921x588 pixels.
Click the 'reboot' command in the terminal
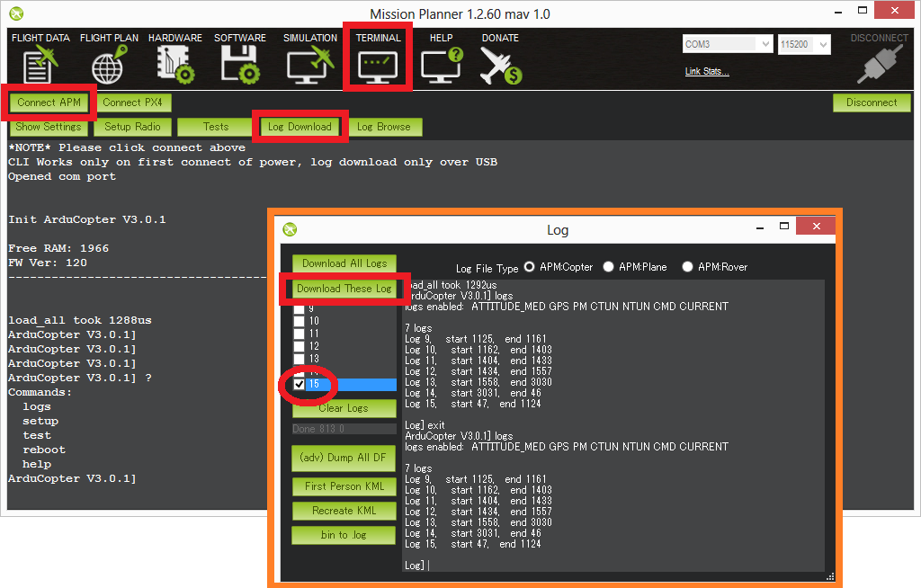tap(44, 450)
